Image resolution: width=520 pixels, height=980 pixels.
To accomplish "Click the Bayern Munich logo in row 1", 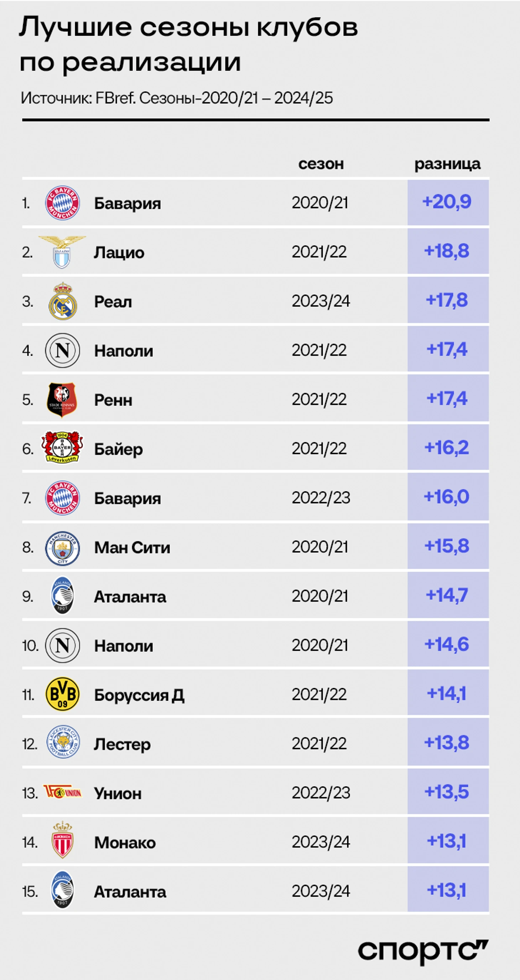I will pos(62,203).
